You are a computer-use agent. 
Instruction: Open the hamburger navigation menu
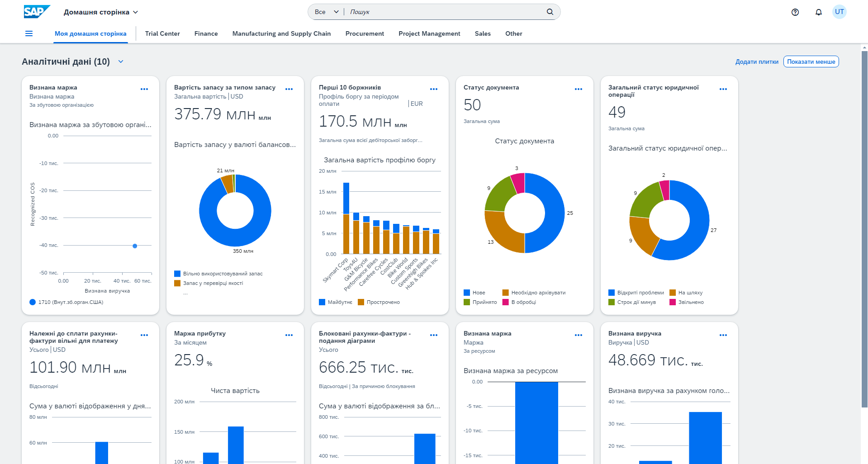click(x=29, y=33)
